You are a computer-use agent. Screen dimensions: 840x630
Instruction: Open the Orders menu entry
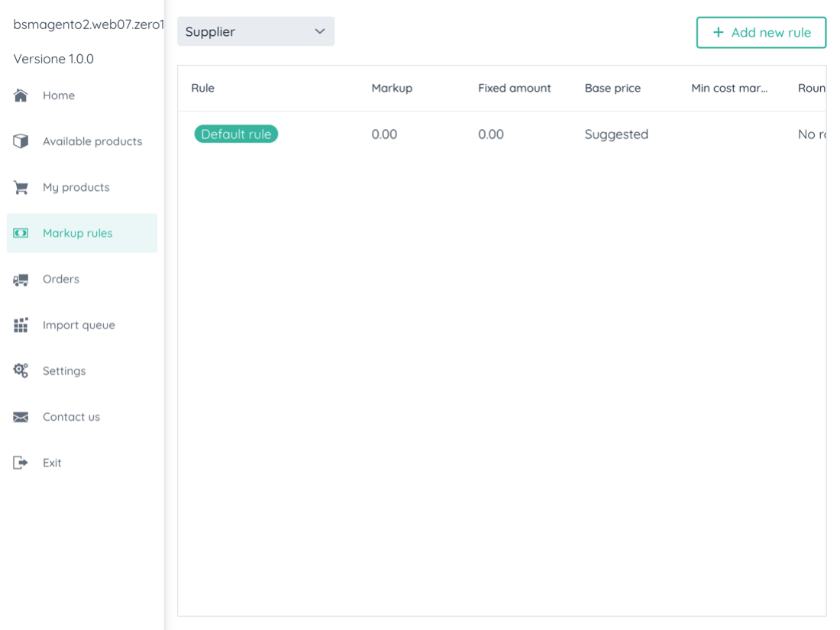pos(61,279)
